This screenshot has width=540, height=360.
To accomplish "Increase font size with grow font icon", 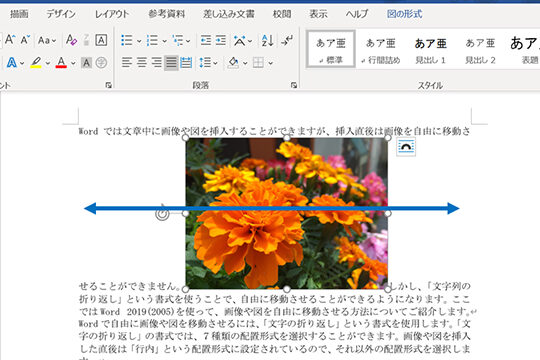I will pyautogui.click(x=10, y=40).
